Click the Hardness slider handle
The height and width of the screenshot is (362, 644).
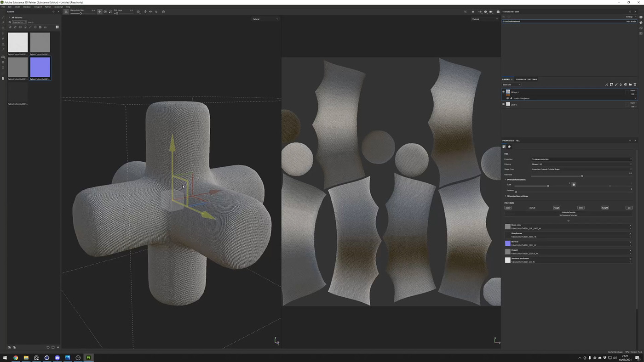tap(581, 176)
